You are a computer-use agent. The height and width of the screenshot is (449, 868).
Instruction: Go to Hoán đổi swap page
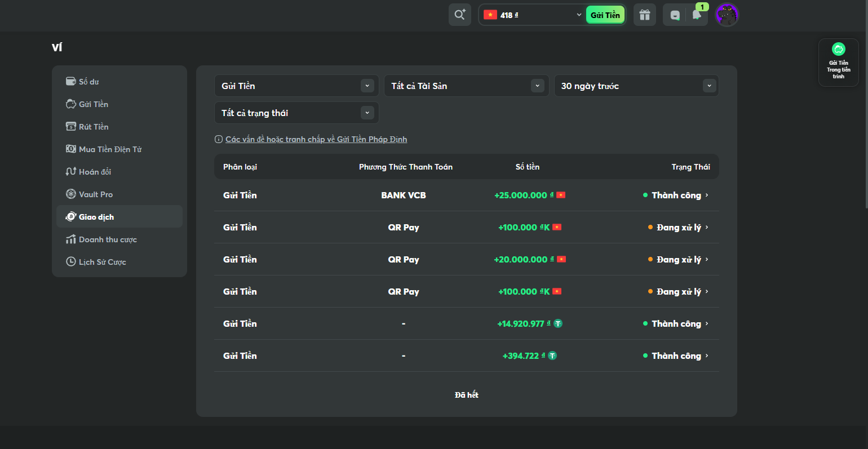95,172
